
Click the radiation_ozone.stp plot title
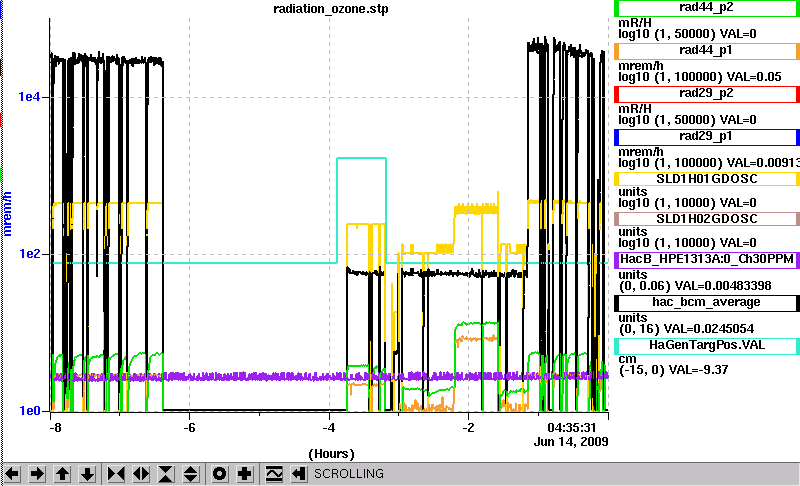pyautogui.click(x=331, y=9)
